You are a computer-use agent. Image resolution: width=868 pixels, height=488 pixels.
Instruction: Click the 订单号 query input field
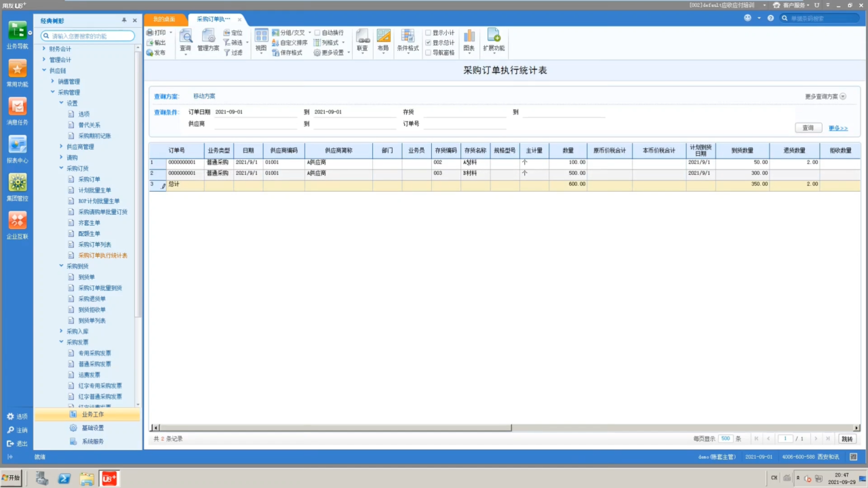465,124
